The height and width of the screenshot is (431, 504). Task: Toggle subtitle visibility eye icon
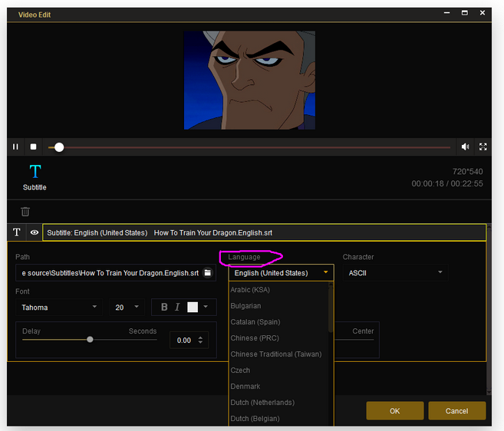pos(35,232)
